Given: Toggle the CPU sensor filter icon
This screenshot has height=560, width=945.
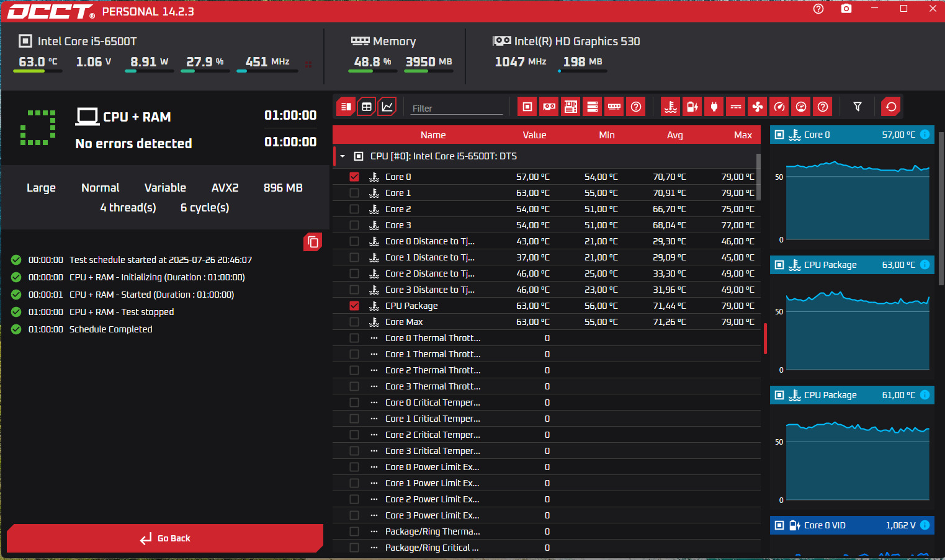Looking at the screenshot, I should tap(527, 107).
